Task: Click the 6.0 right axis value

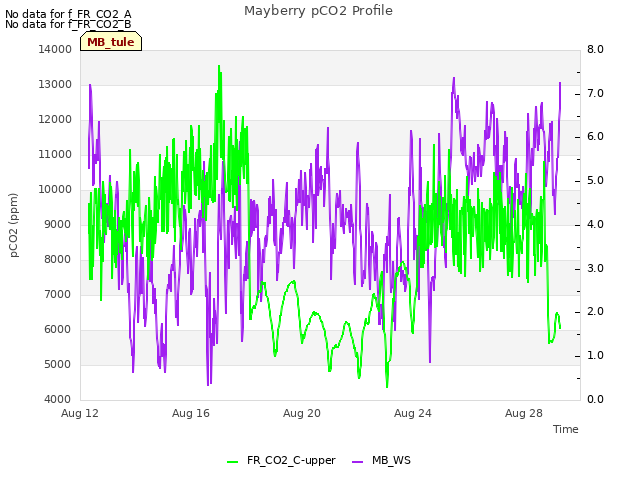Action: 595,137
